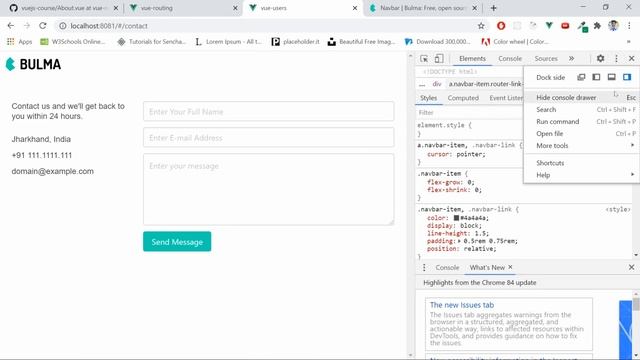Switch to the Console tab in DevTools toolbar
640x360 pixels.
click(510, 59)
